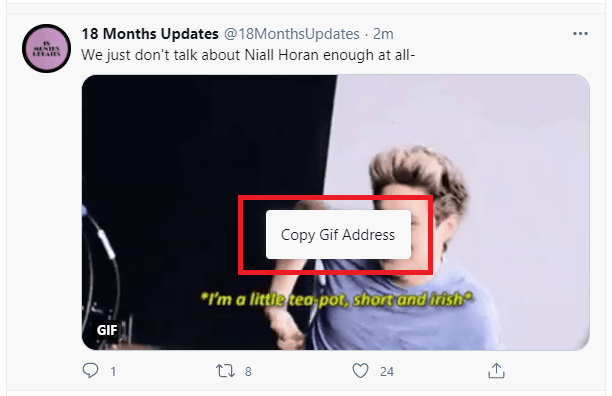Open the share tweet upload icon
This screenshot has width=612, height=396.
point(496,371)
